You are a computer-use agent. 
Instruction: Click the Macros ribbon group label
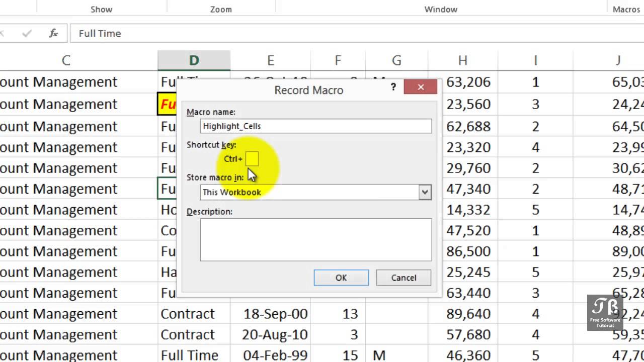coord(626,10)
